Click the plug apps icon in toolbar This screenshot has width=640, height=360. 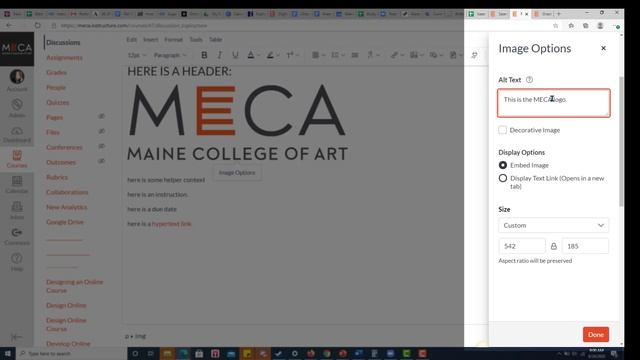[x=474, y=55]
